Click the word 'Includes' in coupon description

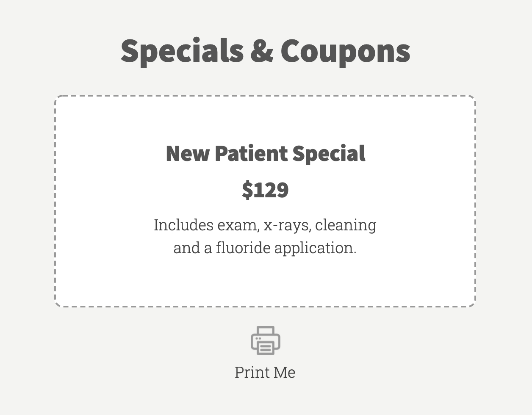pos(184,225)
